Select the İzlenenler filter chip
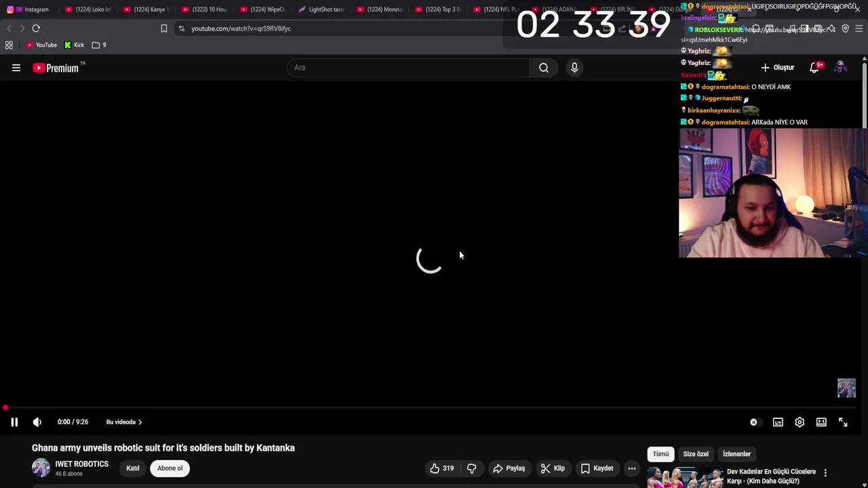The height and width of the screenshot is (488, 868). pyautogui.click(x=736, y=454)
